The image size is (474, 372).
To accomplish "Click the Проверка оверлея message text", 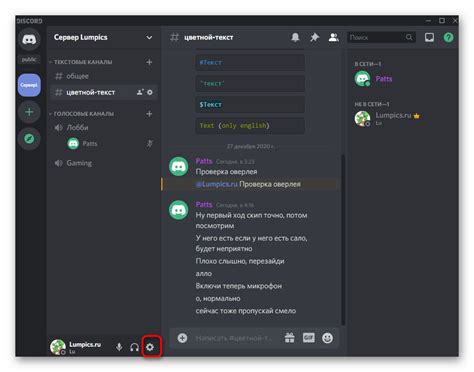I will click(226, 172).
